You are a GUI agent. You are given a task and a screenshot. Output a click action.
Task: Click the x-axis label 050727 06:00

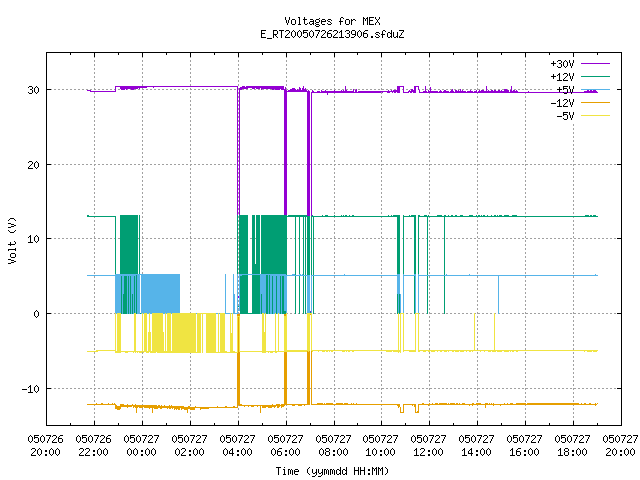tap(285, 445)
